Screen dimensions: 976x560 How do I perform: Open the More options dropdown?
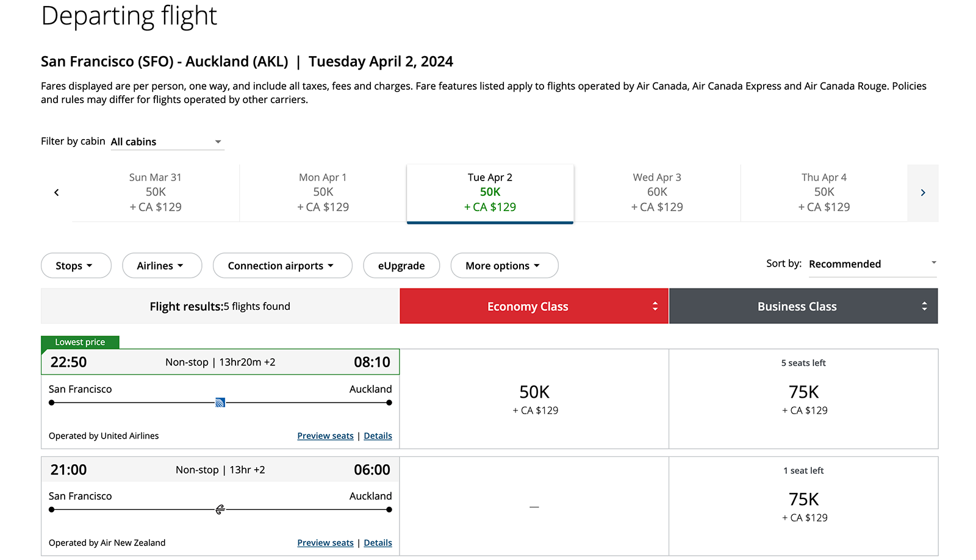pyautogui.click(x=504, y=265)
